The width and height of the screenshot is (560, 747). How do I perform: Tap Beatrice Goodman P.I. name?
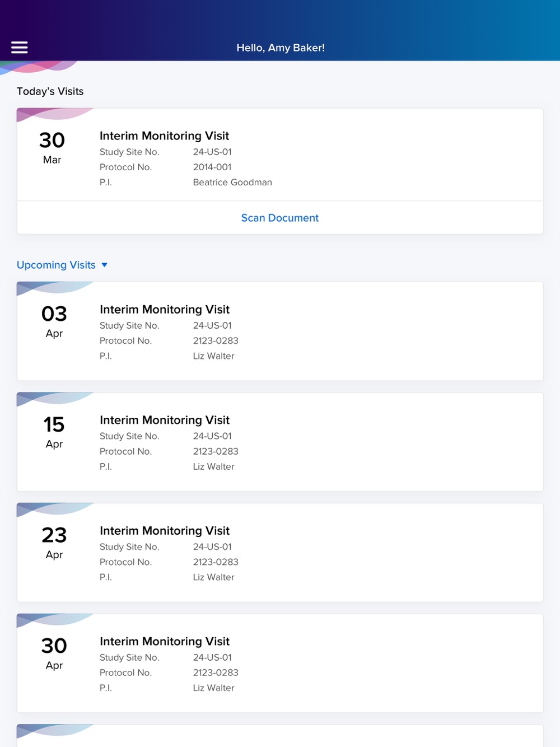coord(232,182)
